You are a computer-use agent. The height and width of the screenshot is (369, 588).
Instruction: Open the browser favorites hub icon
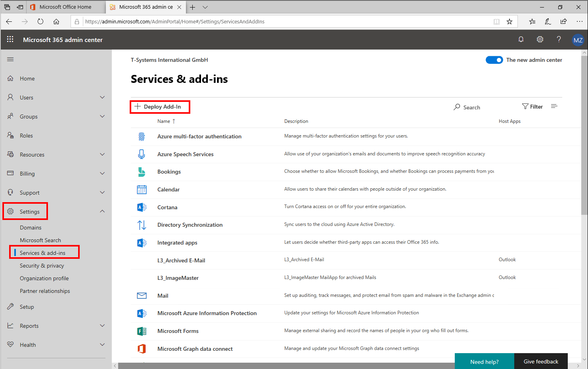[532, 21]
